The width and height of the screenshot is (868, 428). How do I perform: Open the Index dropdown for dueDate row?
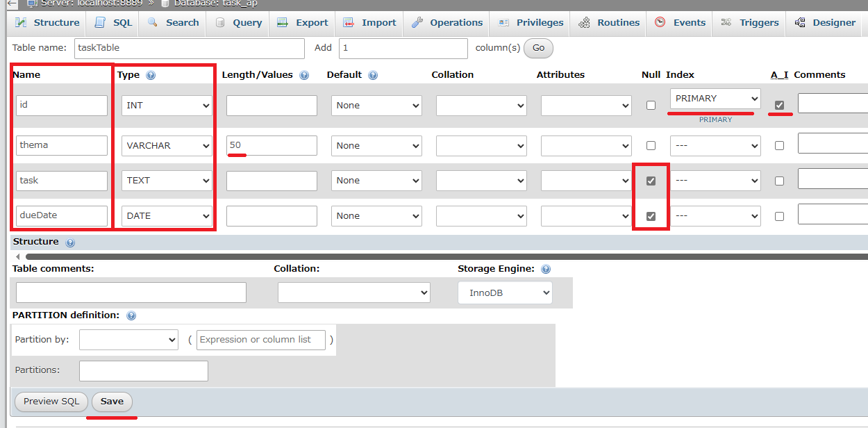coord(715,216)
